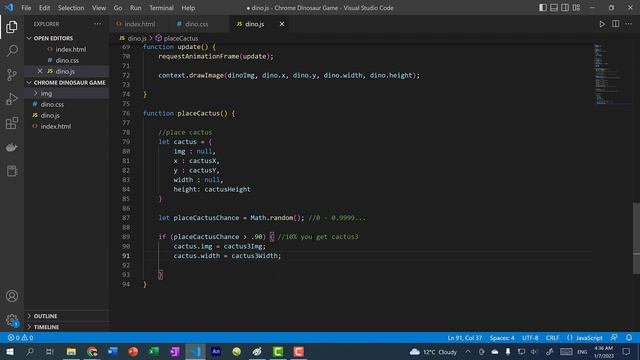The image size is (640, 360).
Task: Open notifications bell in status bar
Action: pos(629,338)
